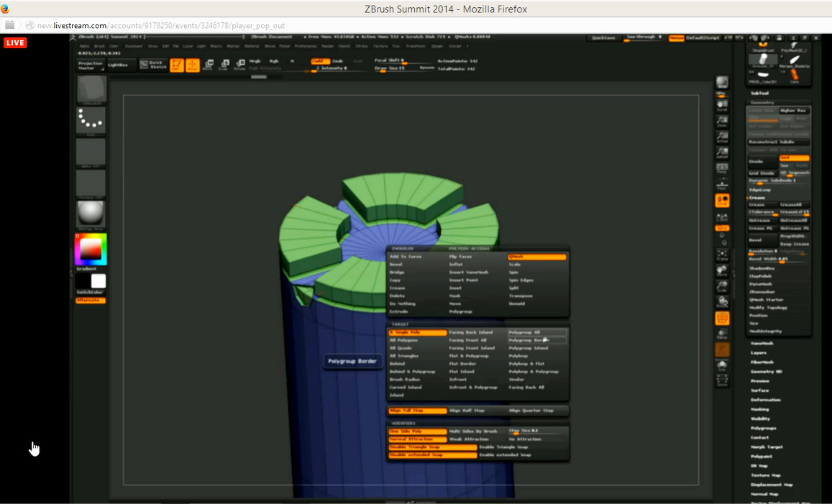Click the Edit mode icon in toolbar
This screenshot has width=832, height=504.
click(177, 65)
